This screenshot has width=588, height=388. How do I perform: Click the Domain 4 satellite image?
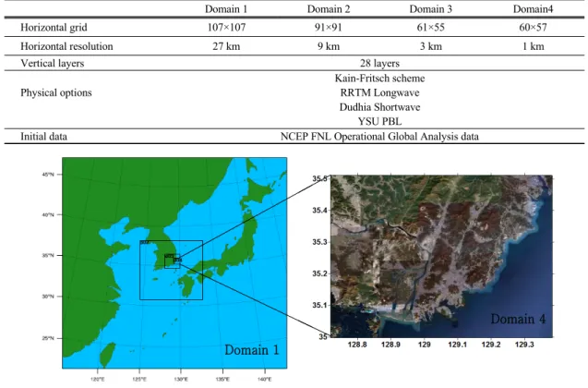coord(441,256)
